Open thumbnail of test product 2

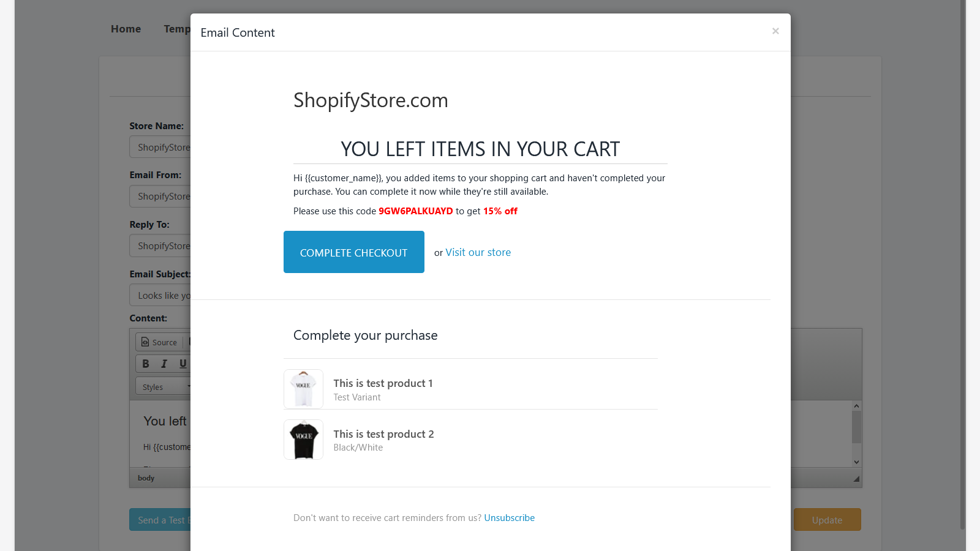pyautogui.click(x=303, y=439)
